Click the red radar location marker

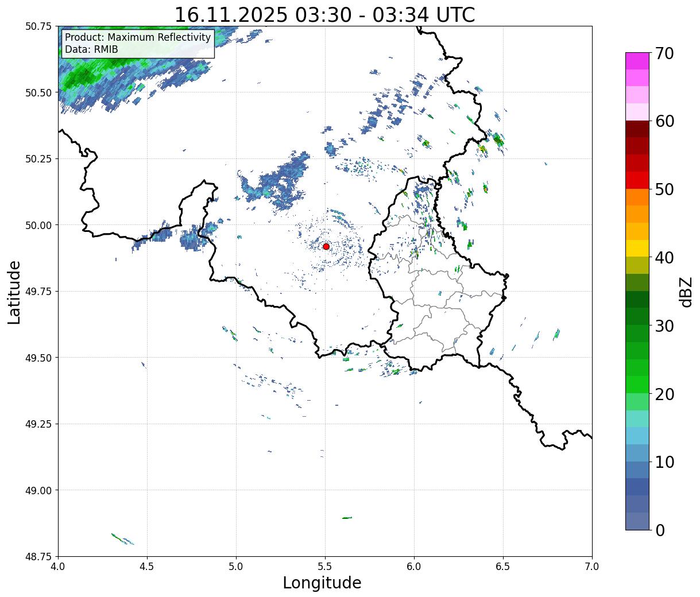coord(326,246)
